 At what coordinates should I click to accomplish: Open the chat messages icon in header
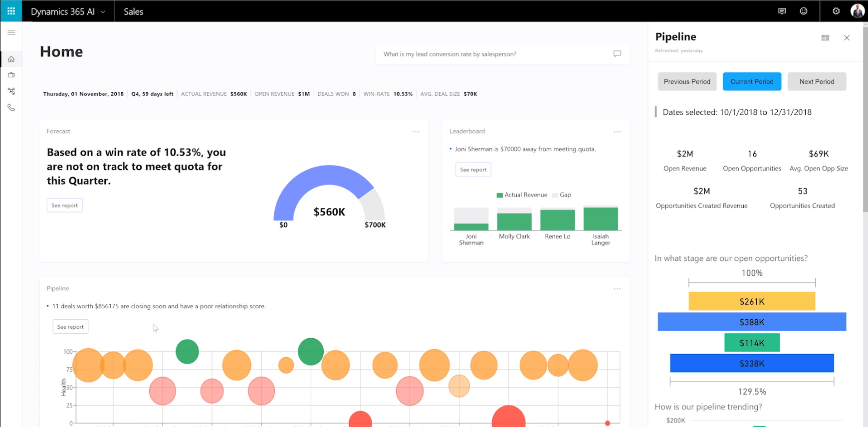pos(782,11)
